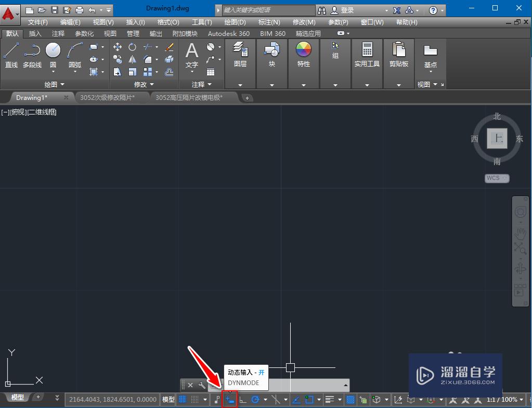Toggle grid display in the status bar
Screen dimensions: 532x408
181,399
